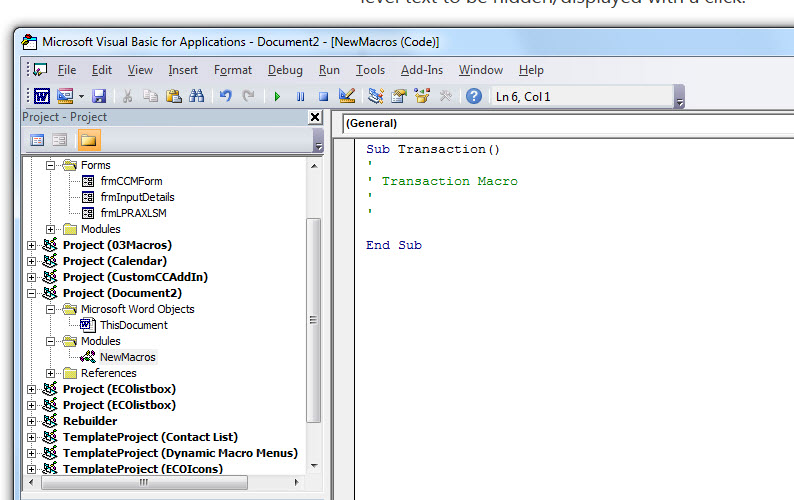The height and width of the screenshot is (500, 794).
Task: Click the View Code icon in Project pane
Action: coord(37,140)
